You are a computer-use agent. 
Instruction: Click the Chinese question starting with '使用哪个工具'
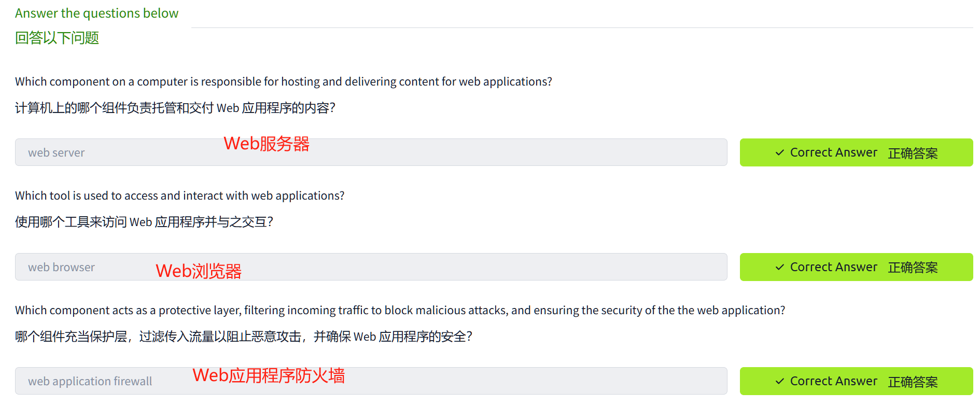[x=144, y=222]
